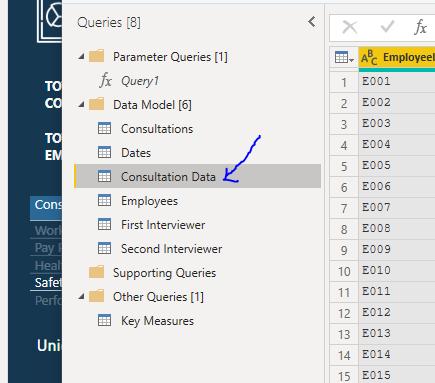
Task: Click the fx formula bar icon
Action: tap(420, 27)
